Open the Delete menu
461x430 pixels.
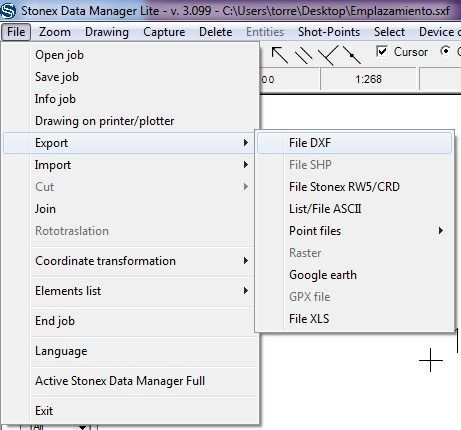[215, 32]
